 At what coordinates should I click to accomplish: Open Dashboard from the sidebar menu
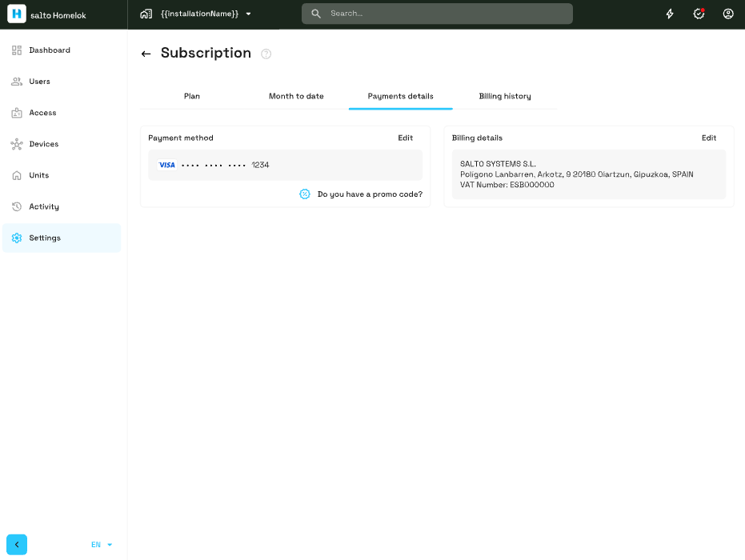click(x=50, y=50)
